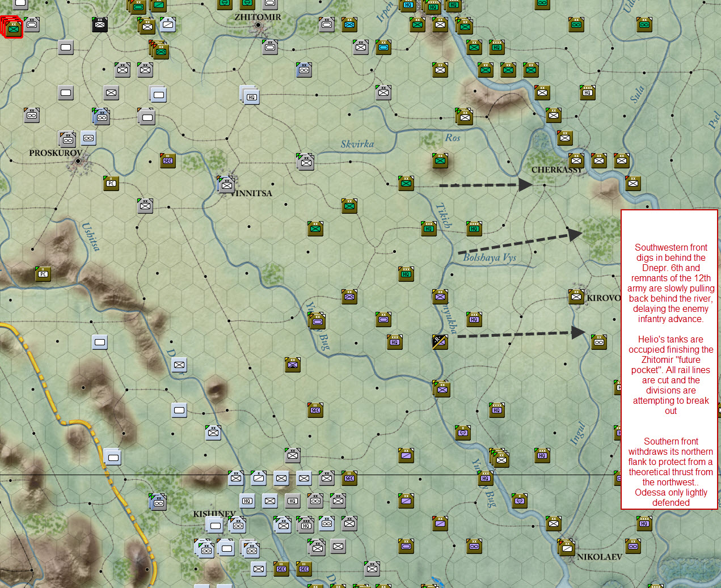This screenshot has height=588, width=721.
Task: Click the Irpen river label
Action: (385, 11)
